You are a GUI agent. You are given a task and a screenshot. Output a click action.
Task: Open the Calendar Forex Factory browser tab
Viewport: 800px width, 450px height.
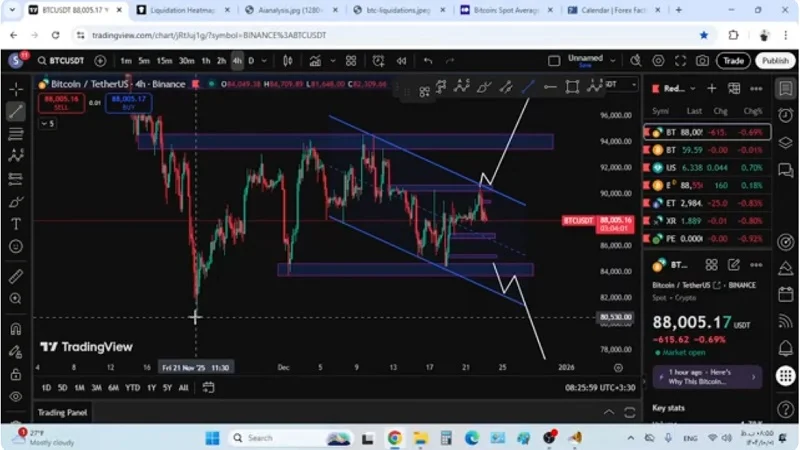click(x=614, y=10)
